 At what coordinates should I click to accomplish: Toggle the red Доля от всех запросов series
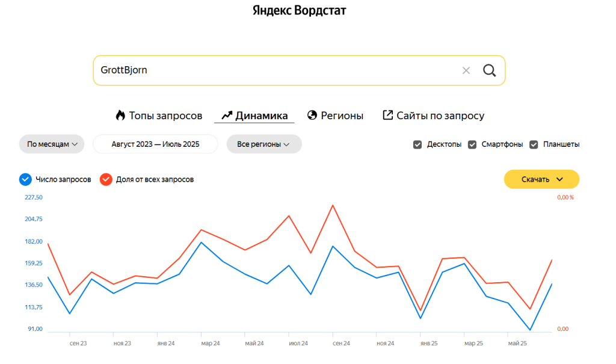[106, 179]
